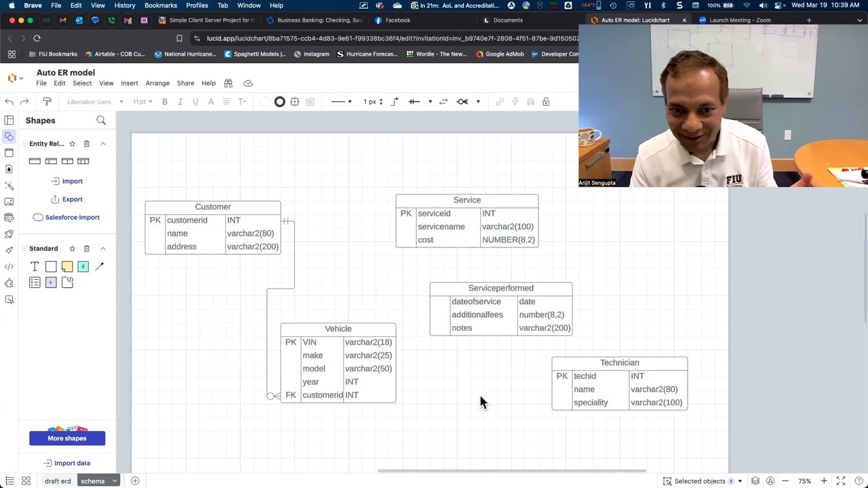The image size is (868, 488).
Task: Collapse the Entity Relationship shape library
Action: tap(103, 144)
